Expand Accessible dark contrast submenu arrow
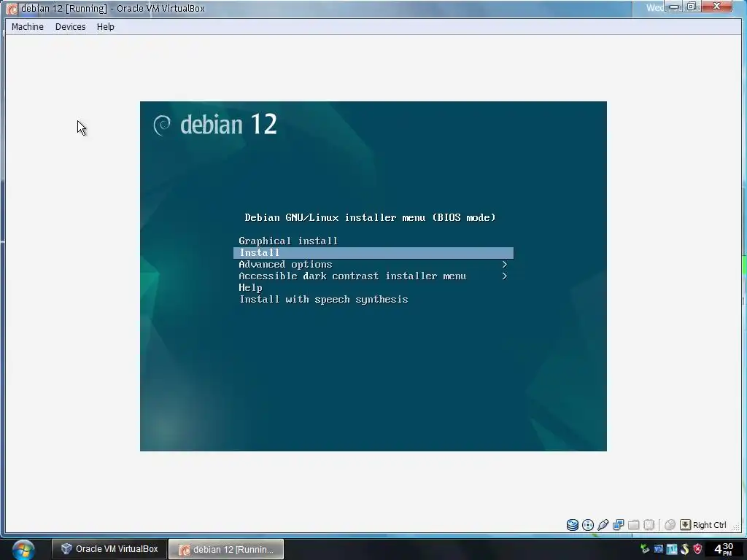 pyautogui.click(x=504, y=276)
